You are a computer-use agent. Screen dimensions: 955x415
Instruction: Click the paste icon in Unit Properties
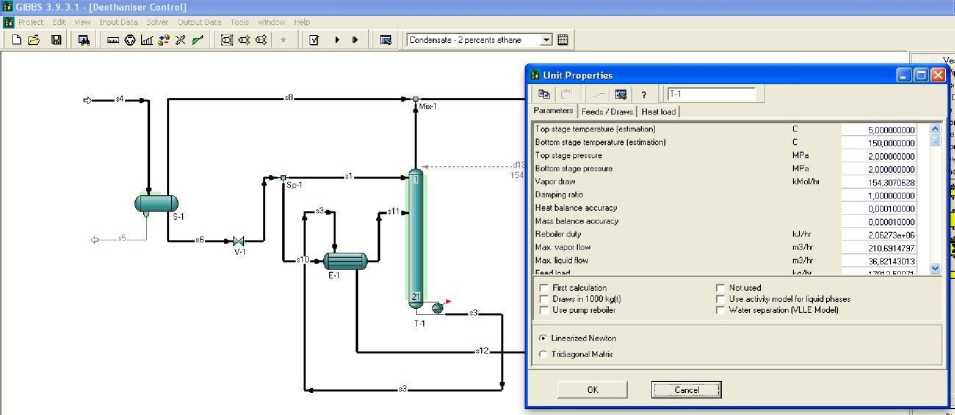[x=565, y=94]
